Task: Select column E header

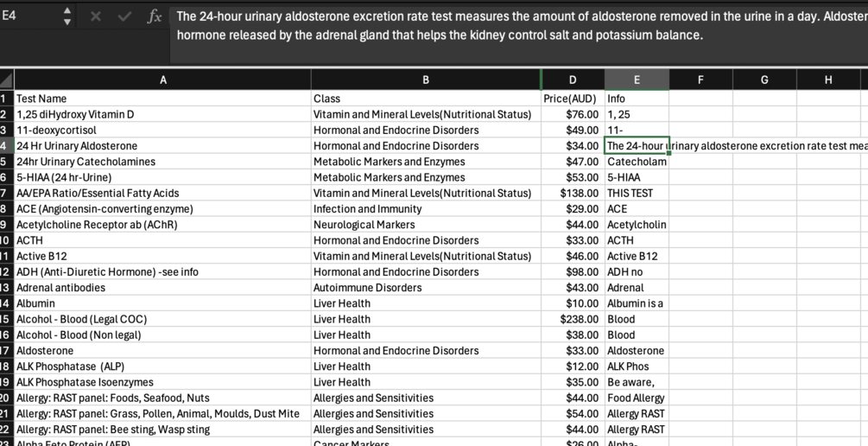Action: pos(637,80)
